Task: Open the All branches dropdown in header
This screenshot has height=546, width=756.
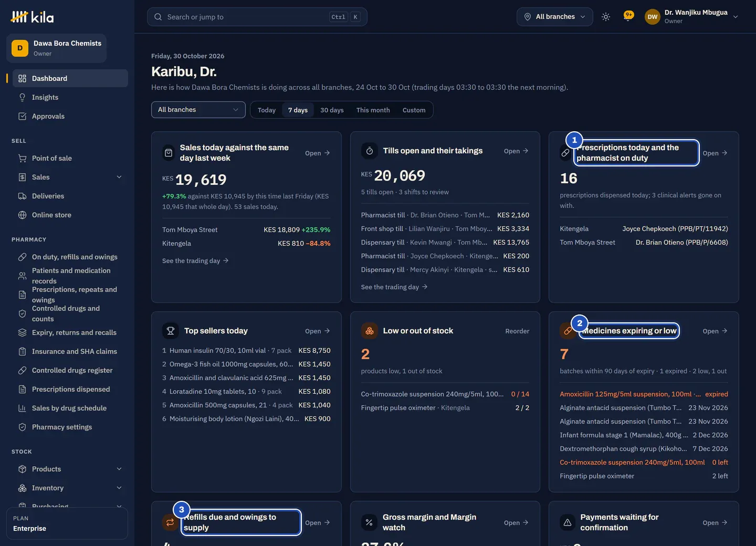Action: pos(555,17)
